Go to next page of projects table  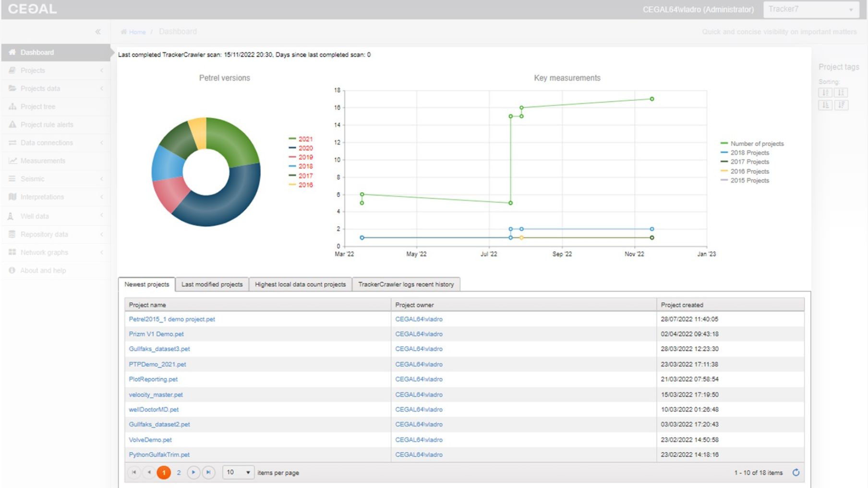(x=193, y=473)
